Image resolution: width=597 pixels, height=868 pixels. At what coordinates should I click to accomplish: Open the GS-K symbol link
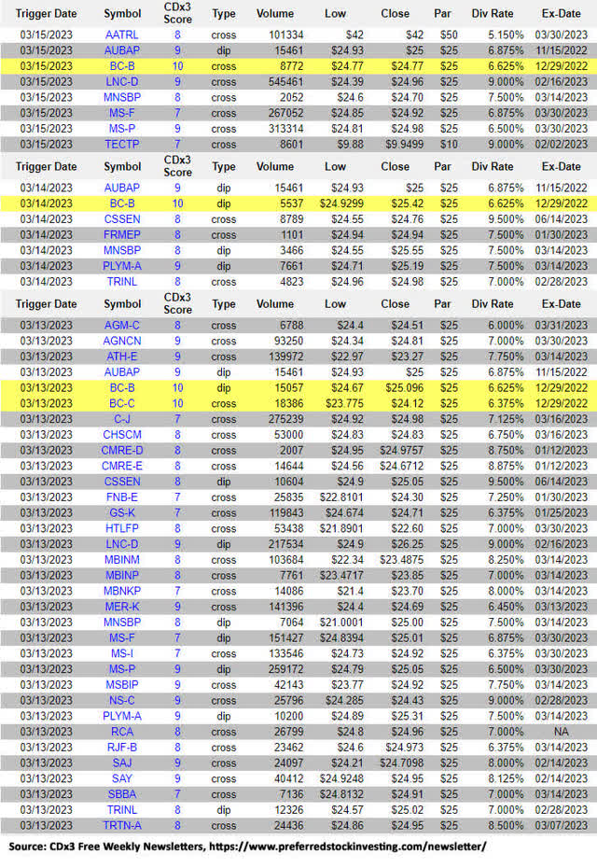[121, 513]
